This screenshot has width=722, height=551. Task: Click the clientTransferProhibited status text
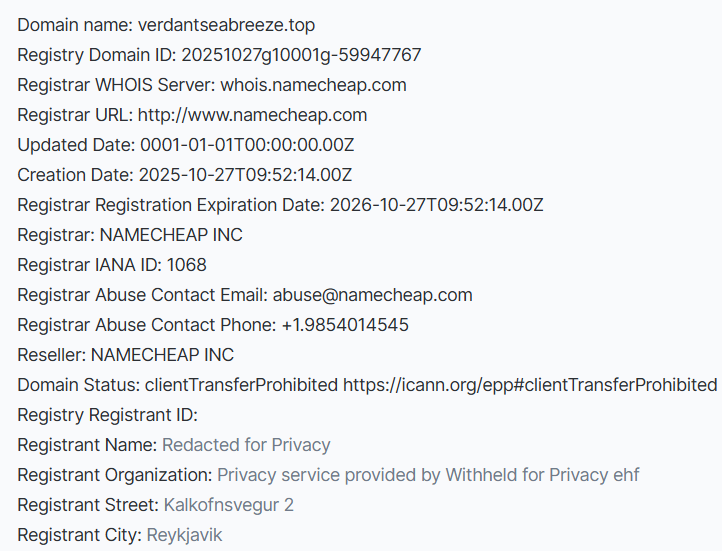241,385
